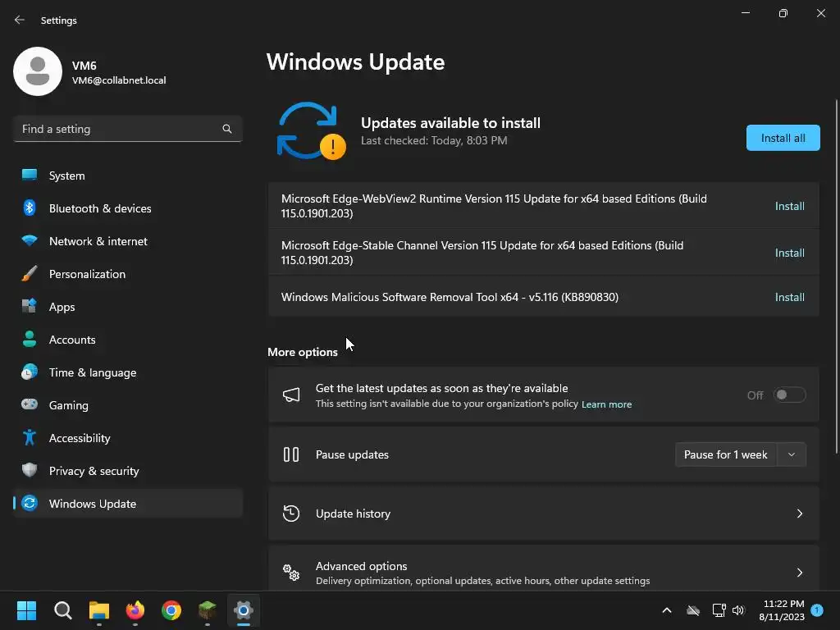
Task: Install Edge-WebView2 Runtime update
Action: coord(790,206)
